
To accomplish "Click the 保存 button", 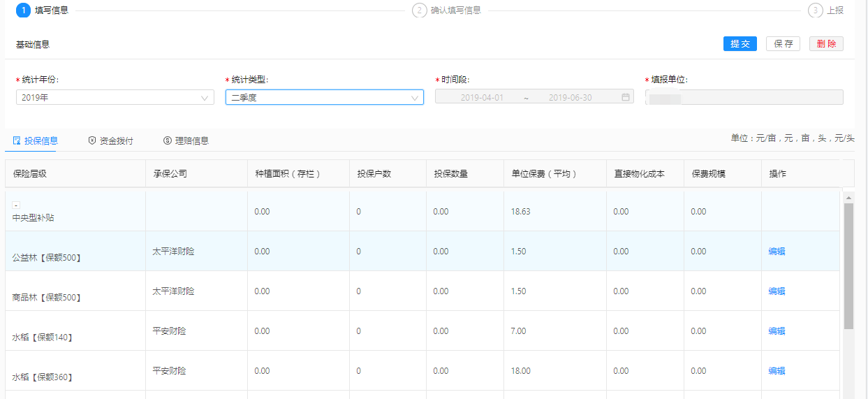I will pos(784,44).
